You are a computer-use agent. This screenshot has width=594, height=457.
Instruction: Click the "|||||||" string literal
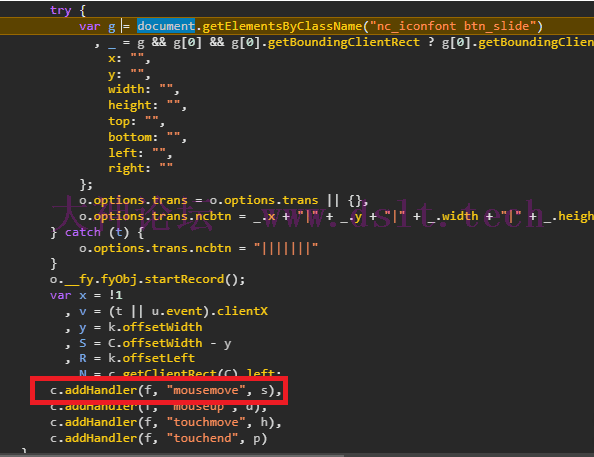[286, 248]
